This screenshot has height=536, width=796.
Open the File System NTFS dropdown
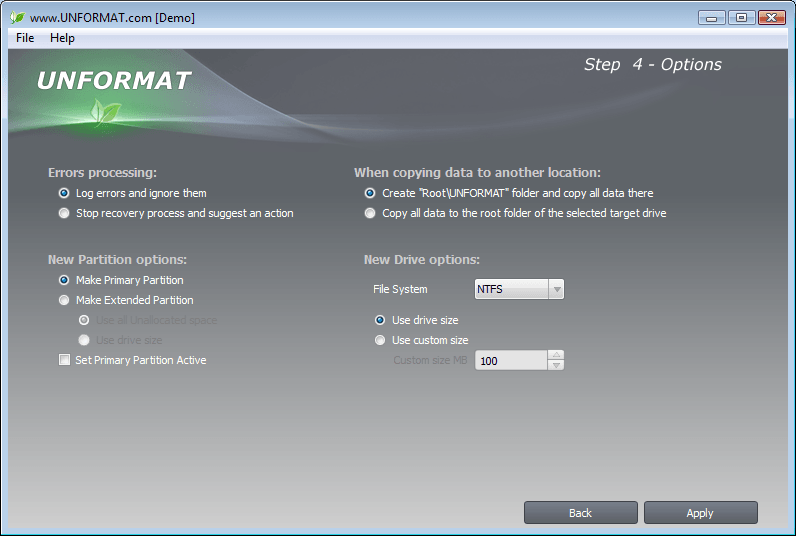click(x=519, y=289)
